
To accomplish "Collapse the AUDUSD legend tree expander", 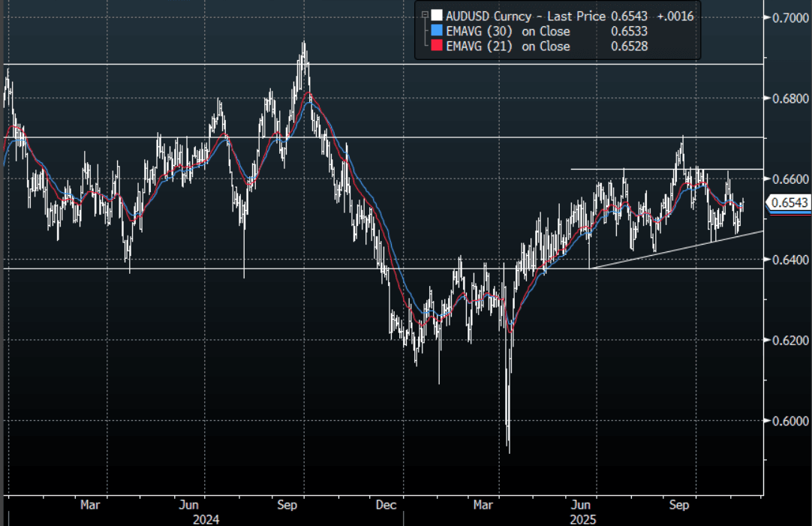I will pyautogui.click(x=426, y=15).
